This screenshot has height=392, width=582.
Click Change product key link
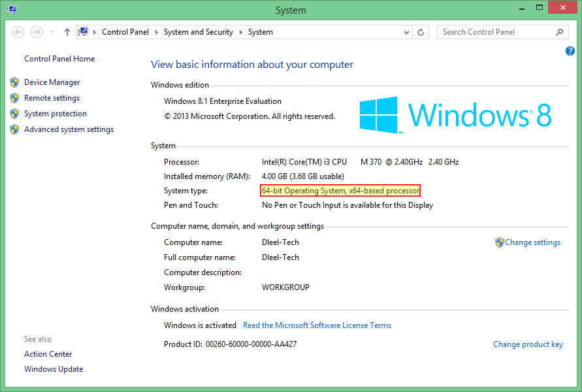(528, 344)
